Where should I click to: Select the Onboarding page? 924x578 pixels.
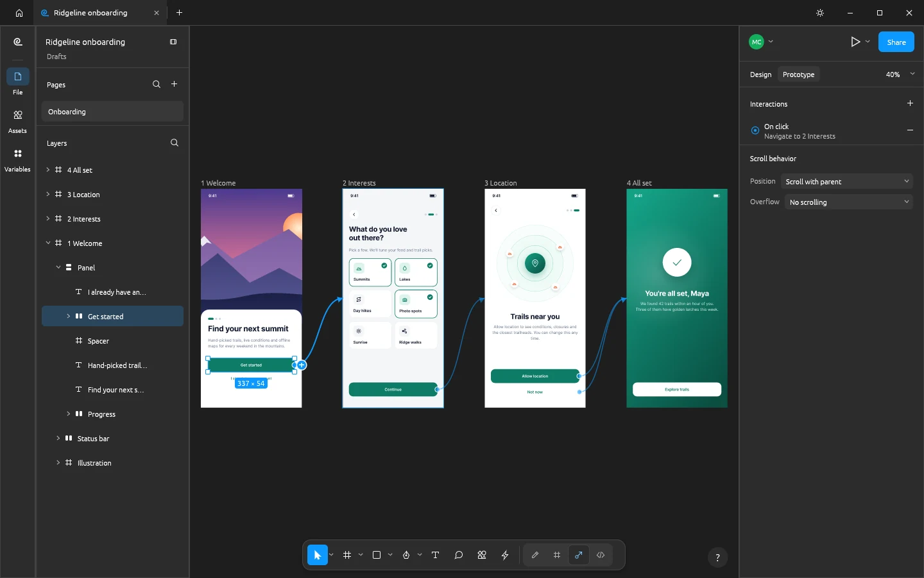(112, 112)
